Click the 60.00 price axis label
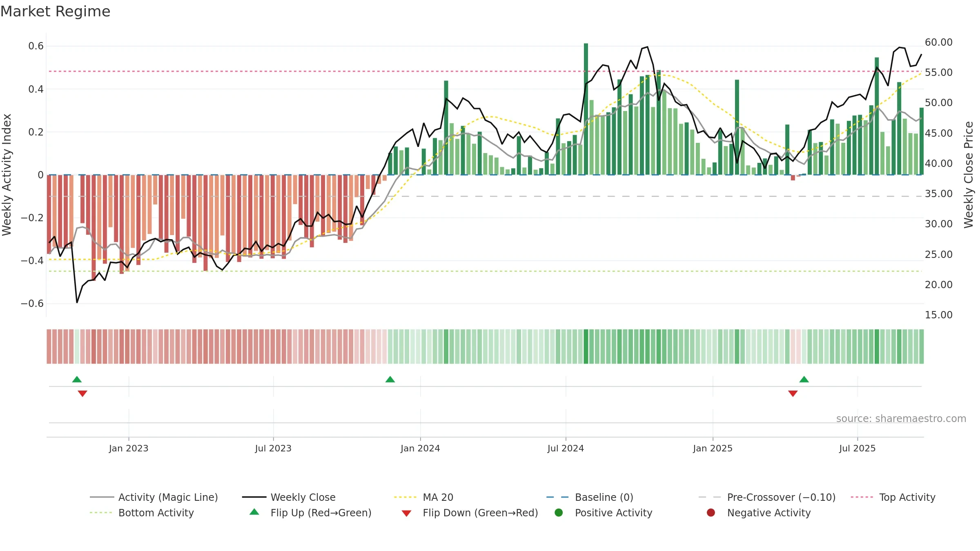 pos(938,42)
